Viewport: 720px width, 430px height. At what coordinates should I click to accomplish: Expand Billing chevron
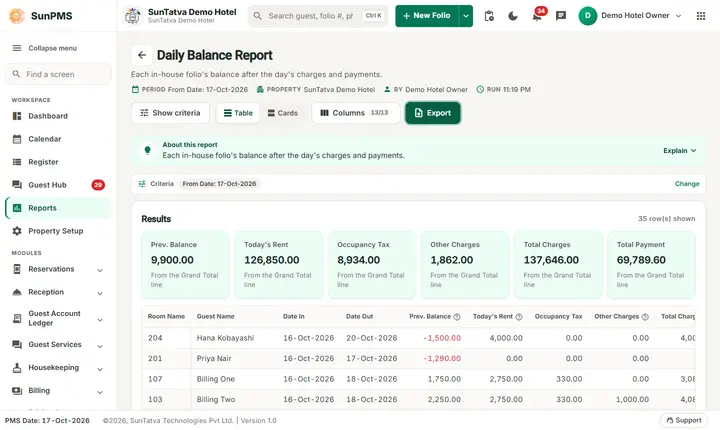[100, 392]
